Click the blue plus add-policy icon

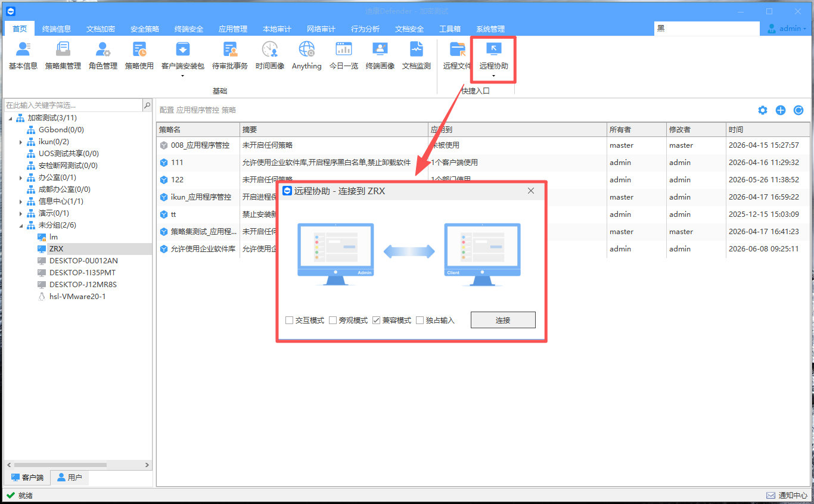781,110
